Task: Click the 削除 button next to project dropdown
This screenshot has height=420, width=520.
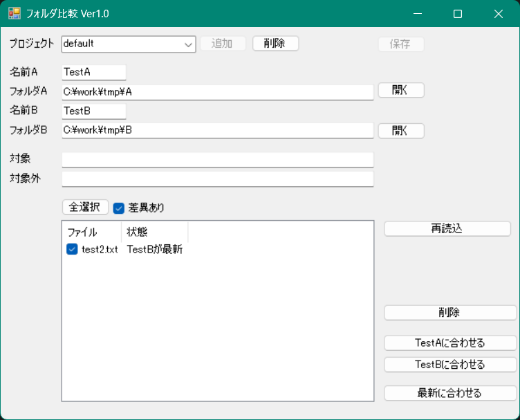Action: [x=275, y=44]
